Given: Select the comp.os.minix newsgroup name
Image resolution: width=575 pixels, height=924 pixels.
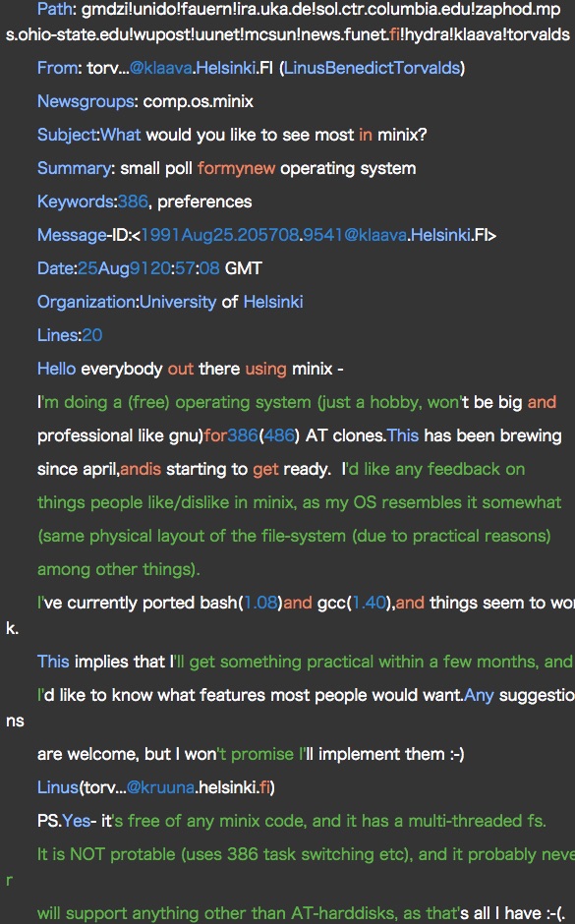Looking at the screenshot, I should pyautogui.click(x=199, y=101).
